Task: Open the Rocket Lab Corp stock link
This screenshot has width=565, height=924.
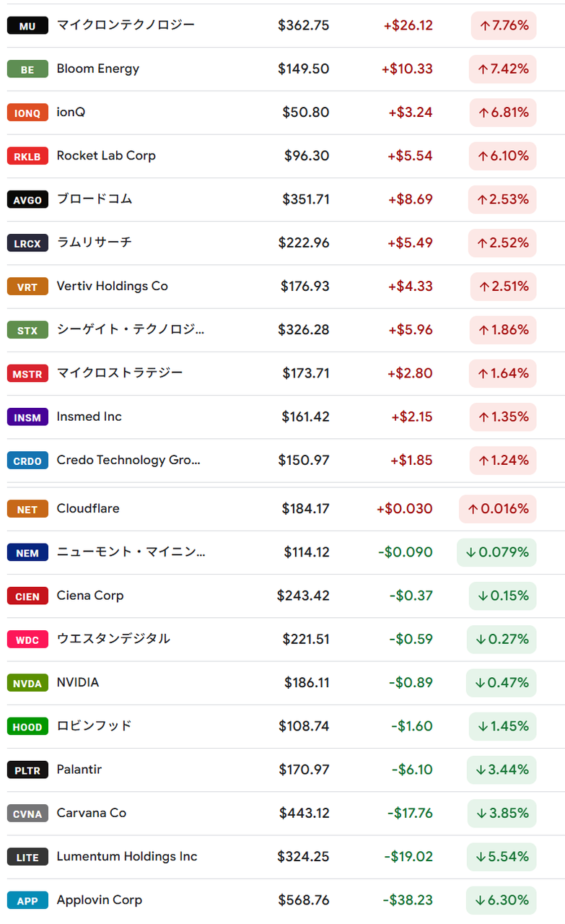Action: (x=106, y=156)
